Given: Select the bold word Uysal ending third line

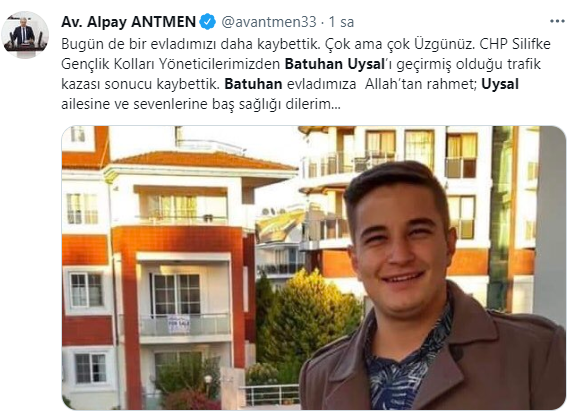Looking at the screenshot, I should click(500, 84).
